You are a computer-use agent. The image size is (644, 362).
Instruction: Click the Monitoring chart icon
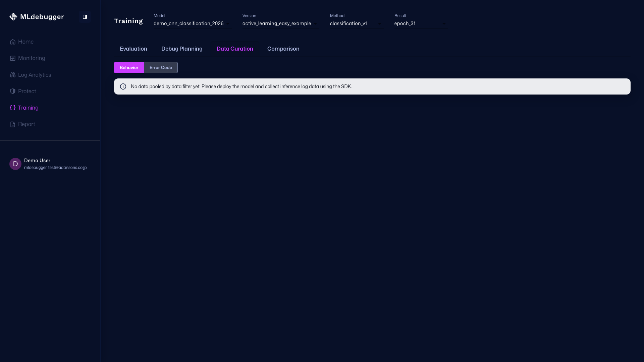click(x=13, y=58)
